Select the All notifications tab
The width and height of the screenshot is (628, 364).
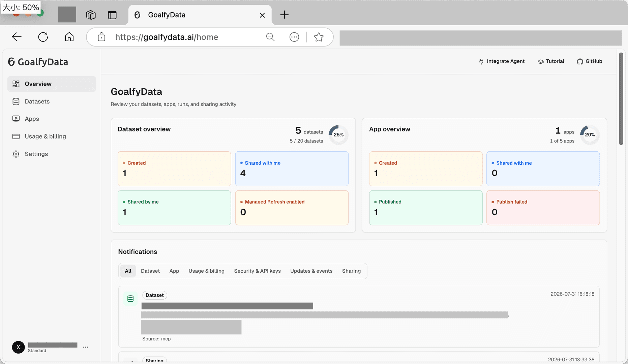click(x=128, y=271)
